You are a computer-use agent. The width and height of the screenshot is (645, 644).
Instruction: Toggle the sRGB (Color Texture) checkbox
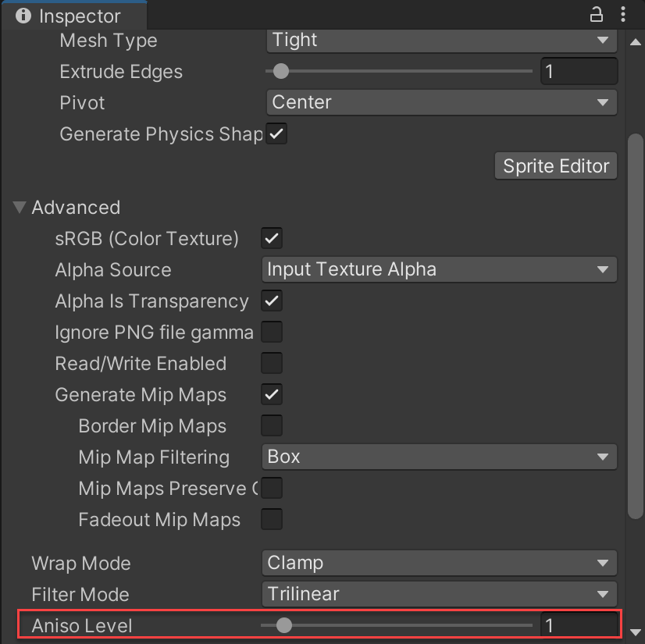coord(272,238)
